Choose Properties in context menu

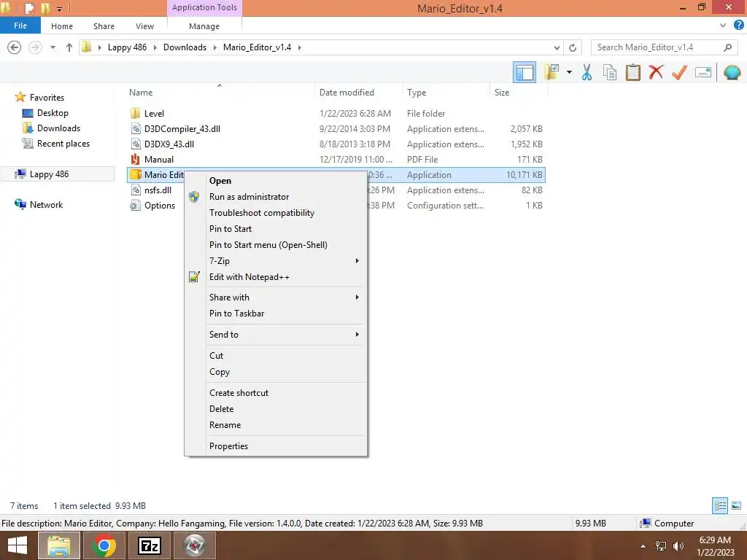point(276,446)
